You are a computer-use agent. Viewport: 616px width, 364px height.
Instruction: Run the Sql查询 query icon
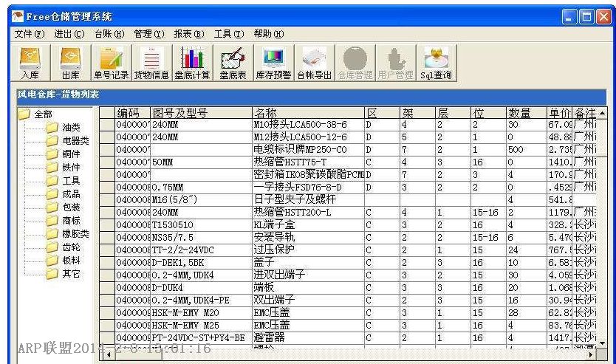435,63
